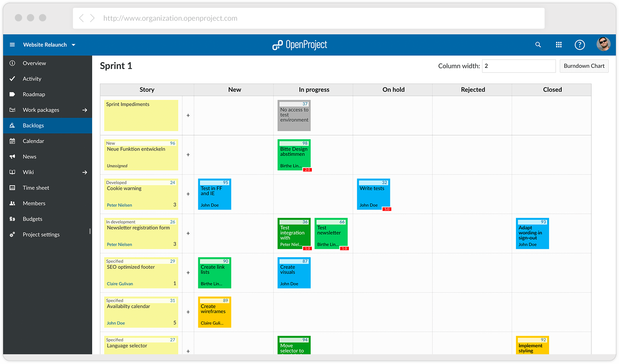The image size is (619, 364).
Task: Click the Calendar icon in sidebar
Action: click(x=12, y=141)
